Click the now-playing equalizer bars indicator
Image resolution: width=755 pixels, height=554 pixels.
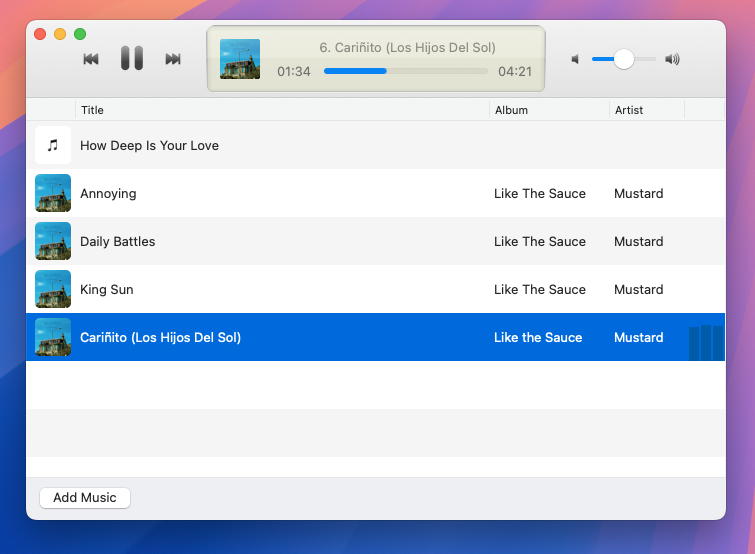click(x=706, y=343)
